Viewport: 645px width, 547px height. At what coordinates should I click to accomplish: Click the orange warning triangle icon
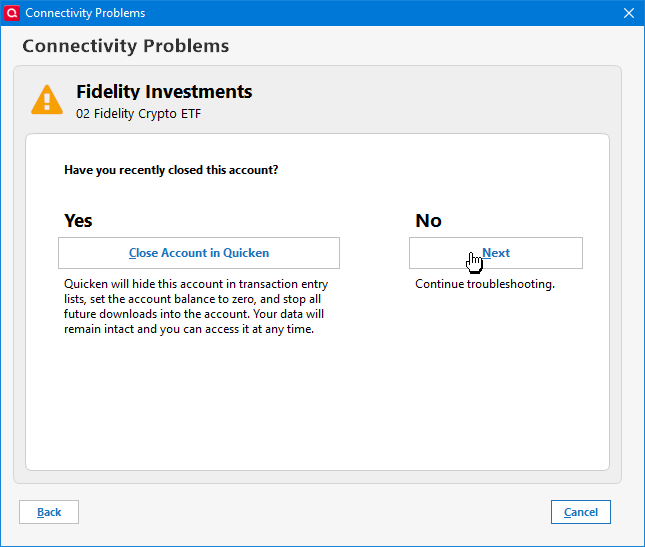point(47,100)
